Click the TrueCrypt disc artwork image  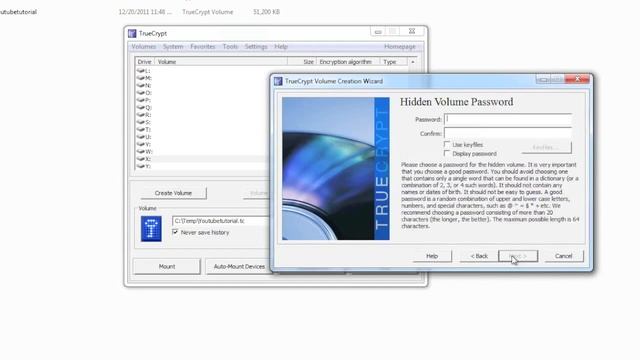click(x=336, y=169)
